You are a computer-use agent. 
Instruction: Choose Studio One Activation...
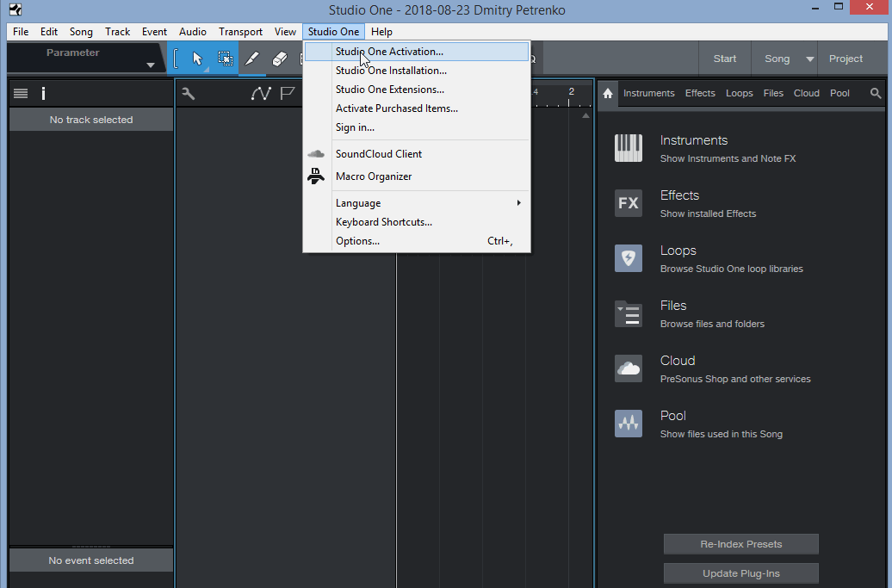(x=417, y=52)
